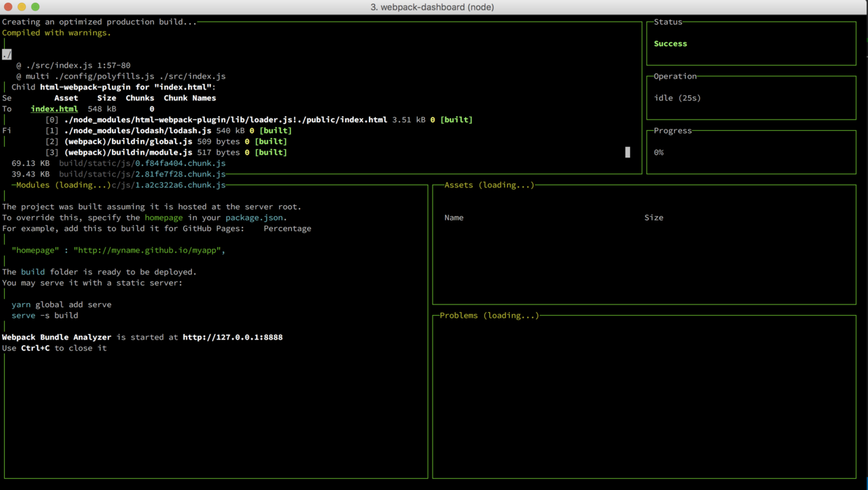Screen dimensions: 868x490
Task: Focus the Problems (loading...) panel title
Action: pos(489,316)
